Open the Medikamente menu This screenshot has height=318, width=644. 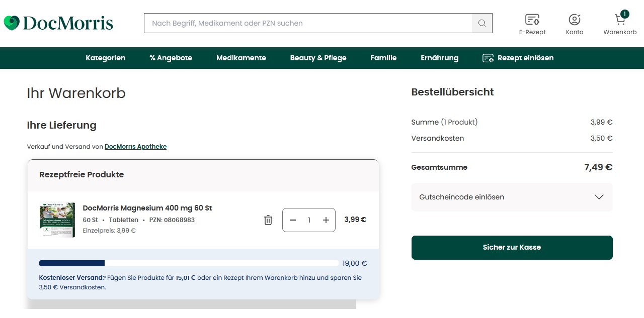point(242,58)
